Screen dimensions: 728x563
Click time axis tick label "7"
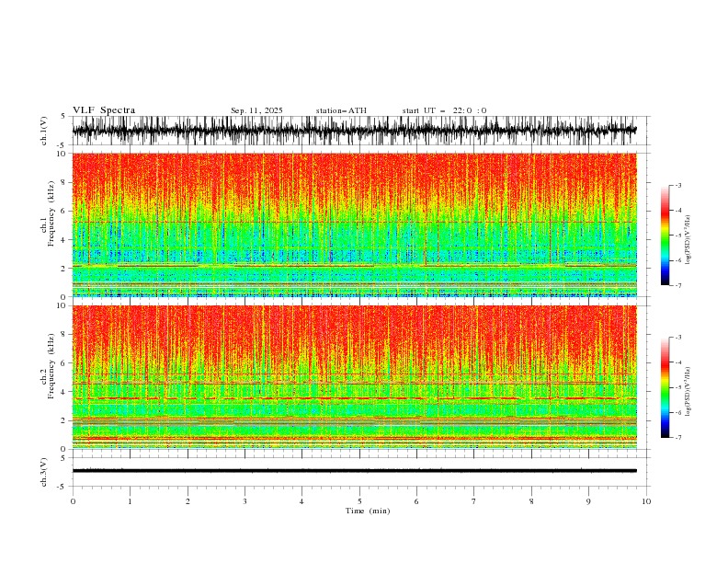coord(474,501)
